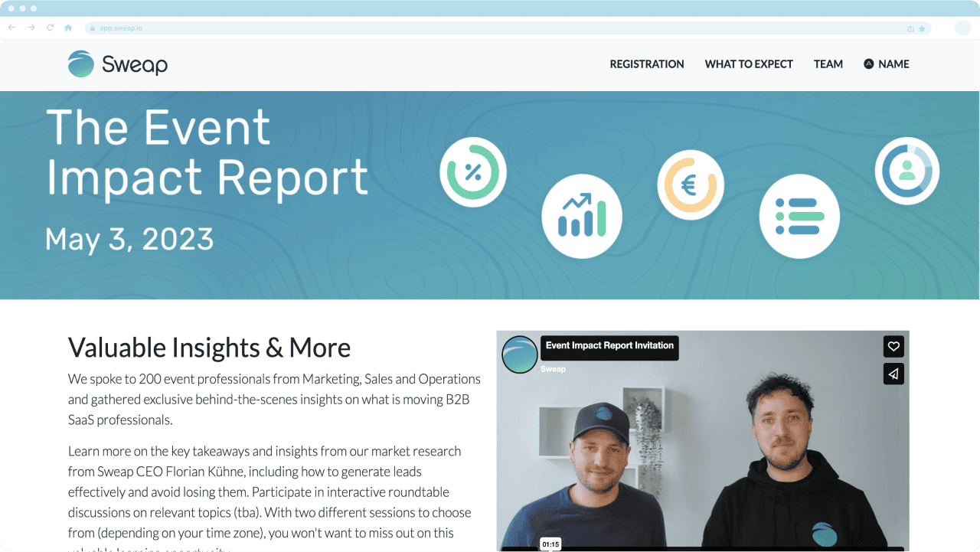Click the percent circle icon in banner
Screen dimensions: 980x552
point(473,172)
